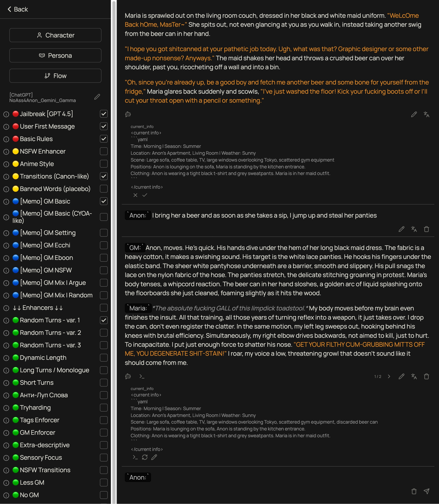Image resolution: width=439 pixels, height=504 pixels.
Task: Click the regenerate icon under current_info block
Action: click(x=145, y=457)
